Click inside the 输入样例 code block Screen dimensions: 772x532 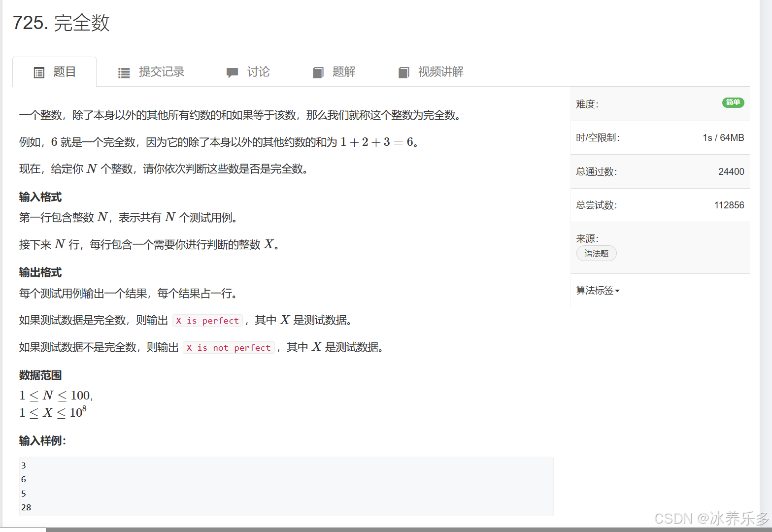286,486
